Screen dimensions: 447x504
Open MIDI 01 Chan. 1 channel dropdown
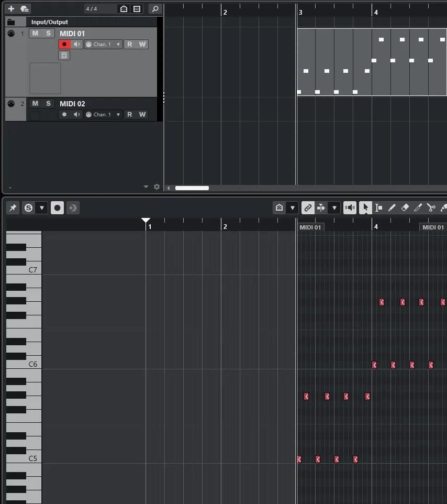(x=103, y=45)
